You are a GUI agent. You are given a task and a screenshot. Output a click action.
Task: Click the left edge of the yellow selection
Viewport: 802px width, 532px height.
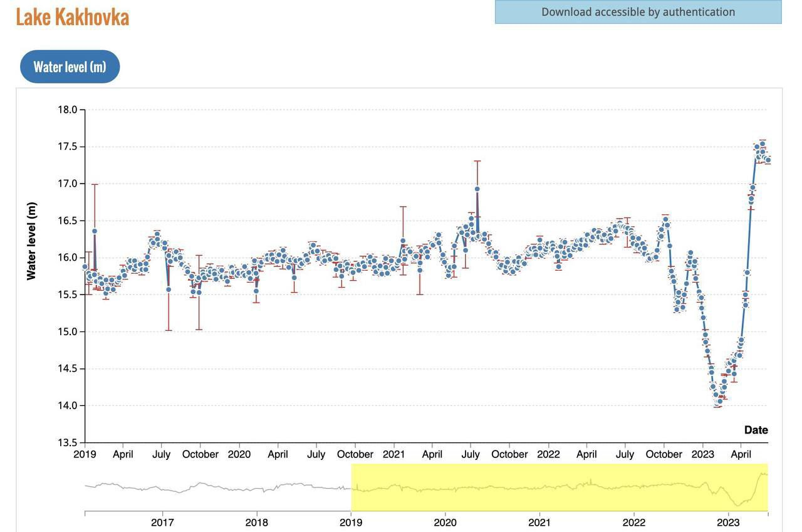[x=352, y=487]
